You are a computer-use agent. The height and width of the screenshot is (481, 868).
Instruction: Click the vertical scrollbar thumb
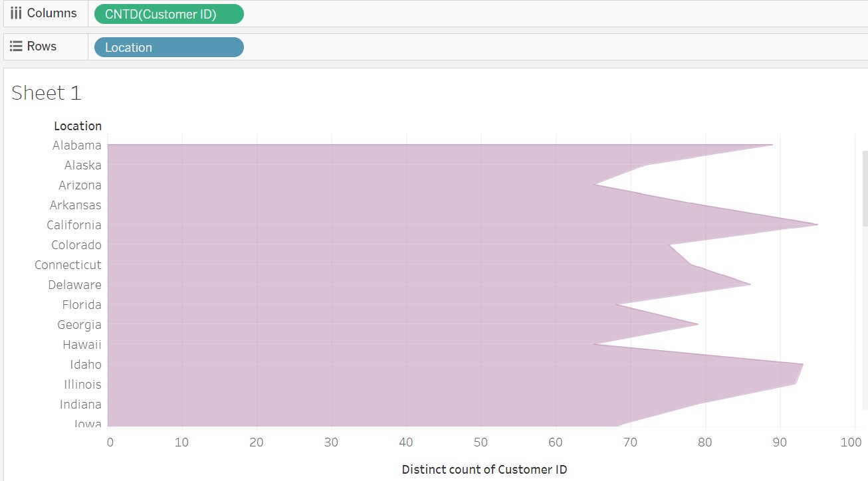point(865,189)
